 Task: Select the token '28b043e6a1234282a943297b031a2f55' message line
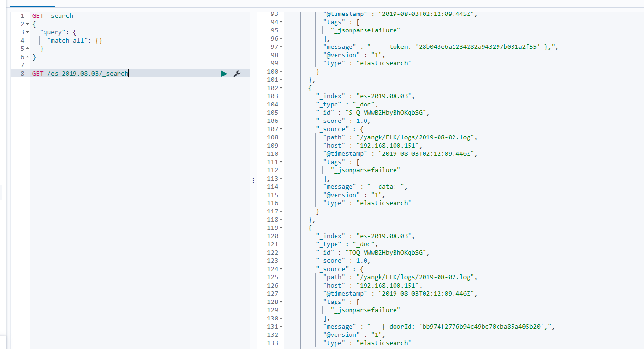(441, 47)
